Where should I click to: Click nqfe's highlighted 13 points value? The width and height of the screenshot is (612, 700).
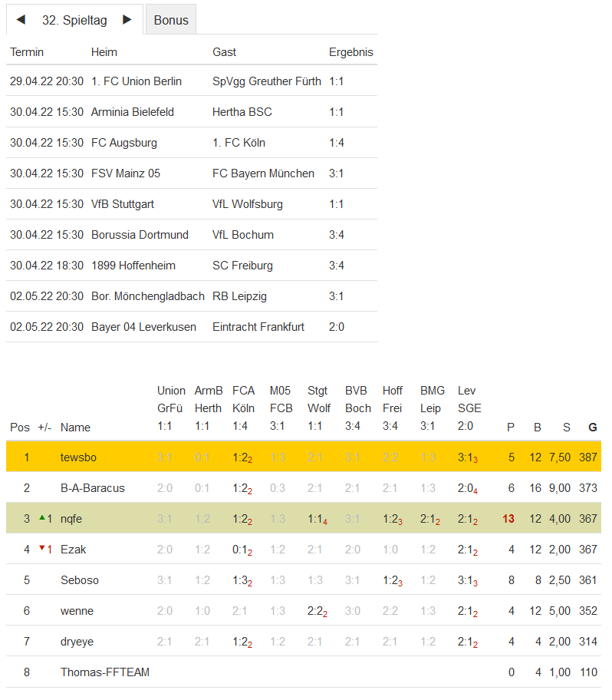508,519
